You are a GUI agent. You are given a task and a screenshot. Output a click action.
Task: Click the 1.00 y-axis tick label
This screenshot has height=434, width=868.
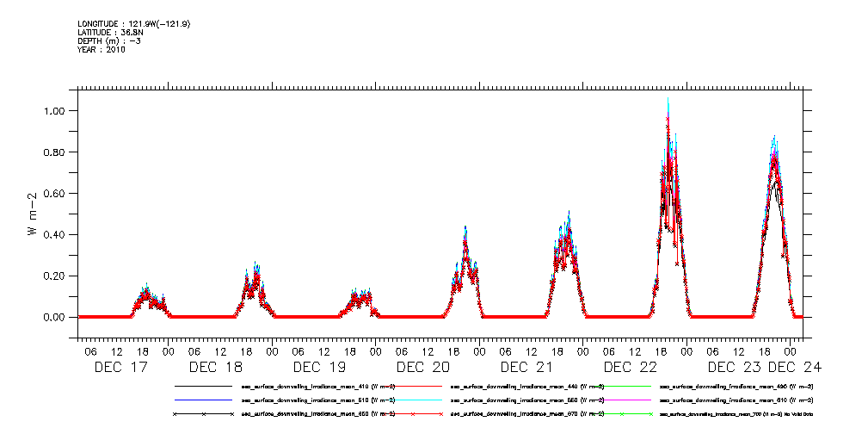click(x=54, y=111)
